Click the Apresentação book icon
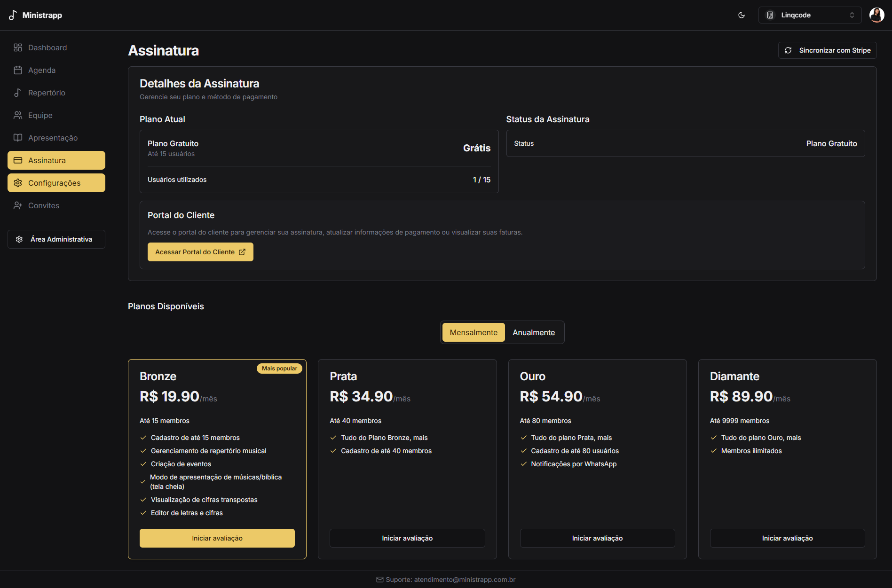This screenshot has width=892, height=588. pyautogui.click(x=18, y=138)
